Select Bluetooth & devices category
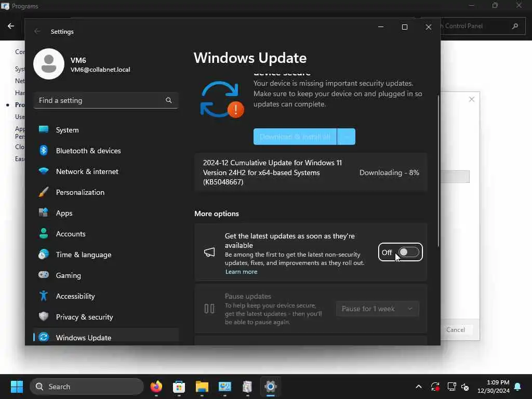 pos(106,150)
